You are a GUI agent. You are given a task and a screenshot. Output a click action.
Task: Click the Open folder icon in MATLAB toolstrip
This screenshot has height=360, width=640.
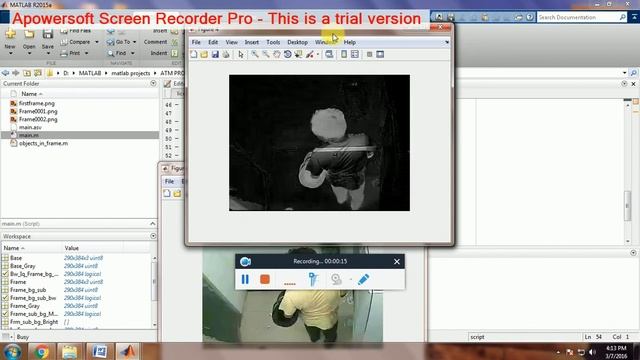coord(29,34)
